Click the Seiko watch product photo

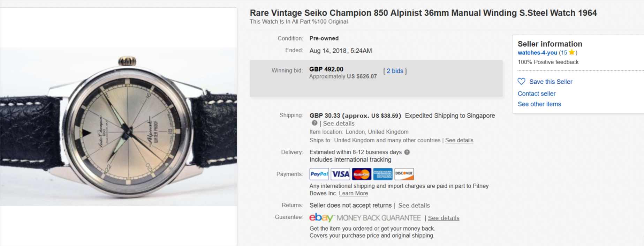119,127
